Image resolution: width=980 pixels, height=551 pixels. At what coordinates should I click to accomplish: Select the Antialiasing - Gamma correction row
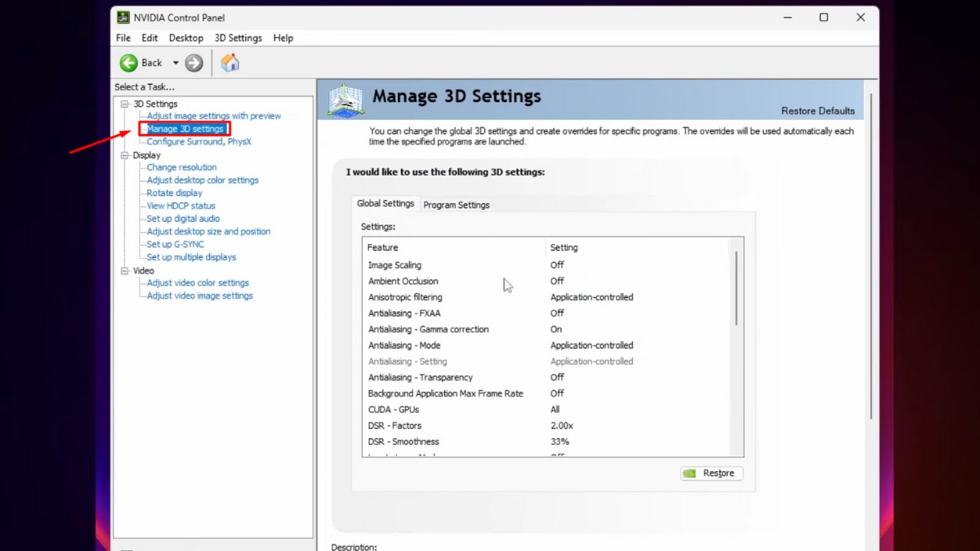547,329
